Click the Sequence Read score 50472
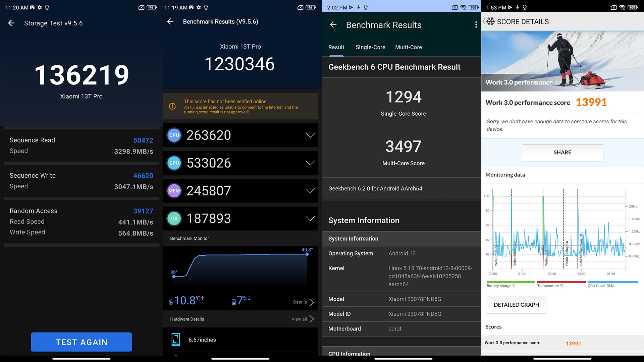 coord(143,140)
